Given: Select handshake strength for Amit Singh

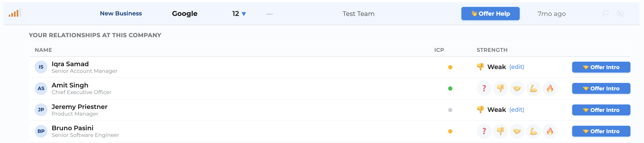Looking at the screenshot, I should pos(517,89).
